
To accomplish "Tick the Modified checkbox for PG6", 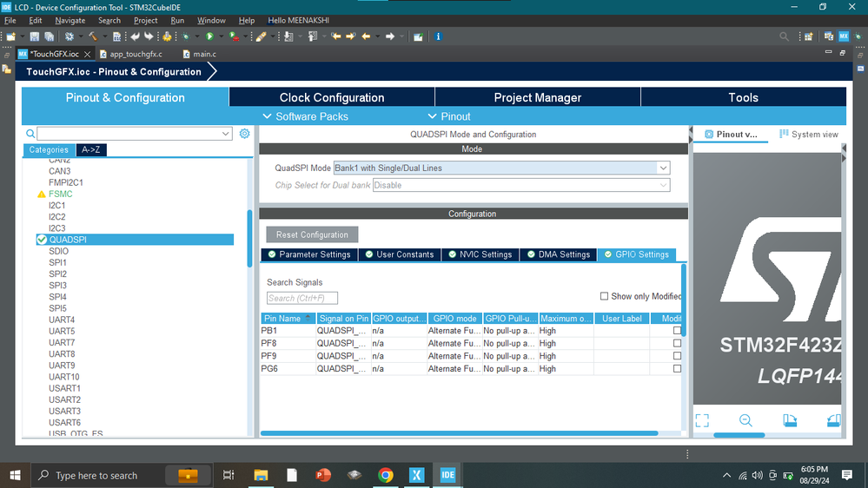I will pos(677,368).
